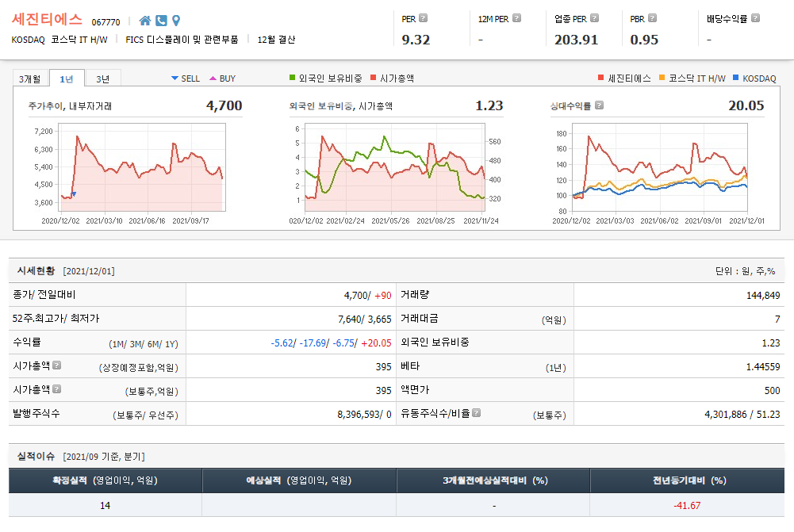Open help icon next to PBR
794x532 pixels.
652,18
